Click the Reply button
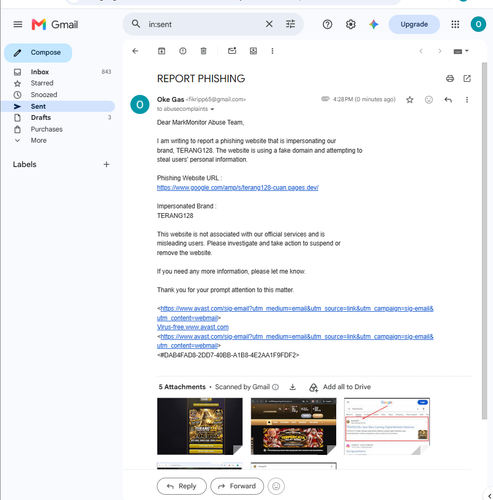This screenshot has width=493, height=500. [182, 486]
